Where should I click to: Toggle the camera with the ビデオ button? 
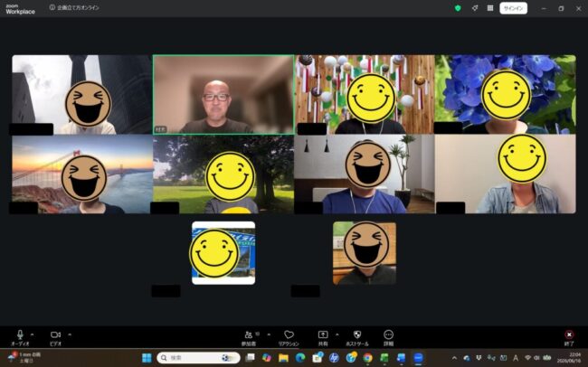(x=55, y=337)
